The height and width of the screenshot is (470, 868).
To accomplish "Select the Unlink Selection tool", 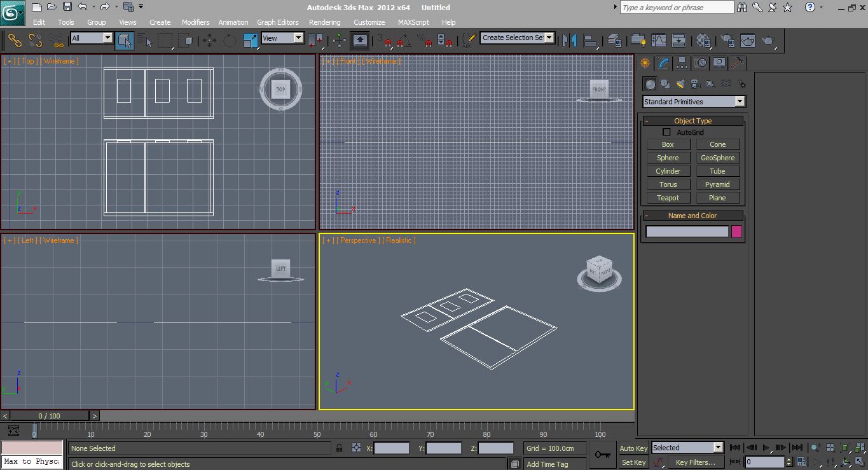I will [36, 41].
